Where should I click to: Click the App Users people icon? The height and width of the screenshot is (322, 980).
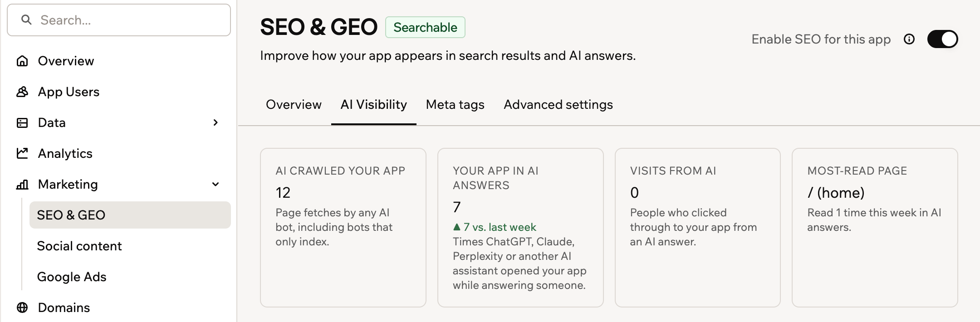[22, 92]
